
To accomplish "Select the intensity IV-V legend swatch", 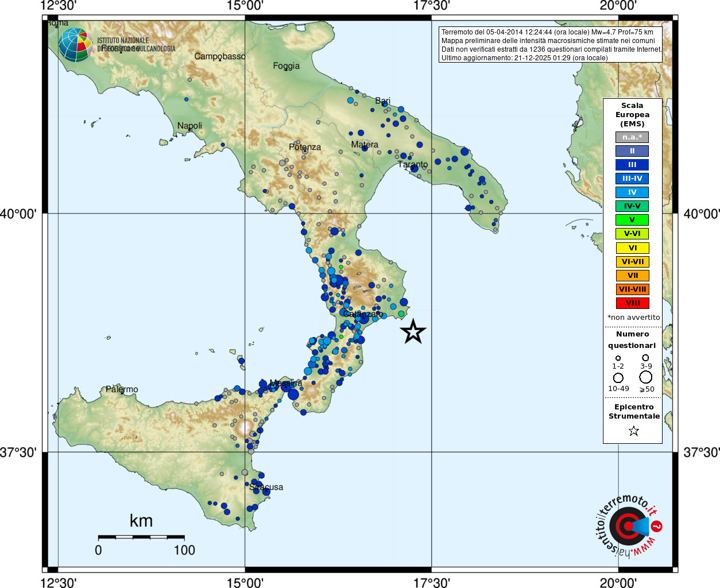I will [x=632, y=206].
